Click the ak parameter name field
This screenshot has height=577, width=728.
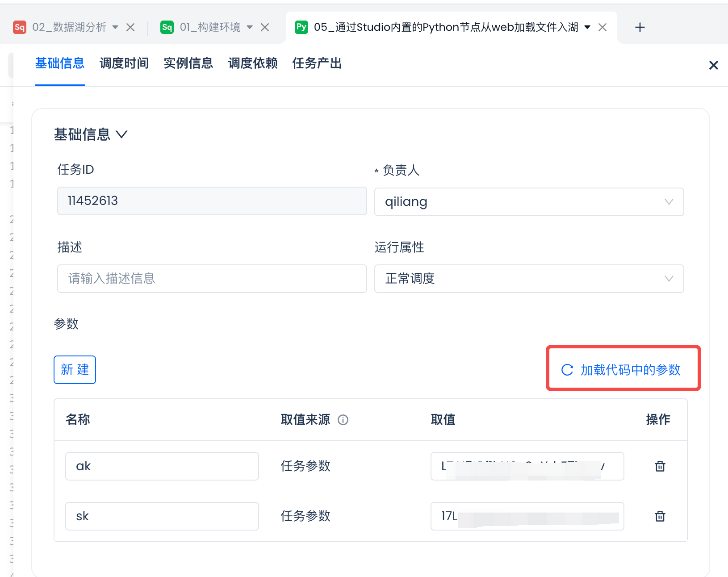point(162,466)
